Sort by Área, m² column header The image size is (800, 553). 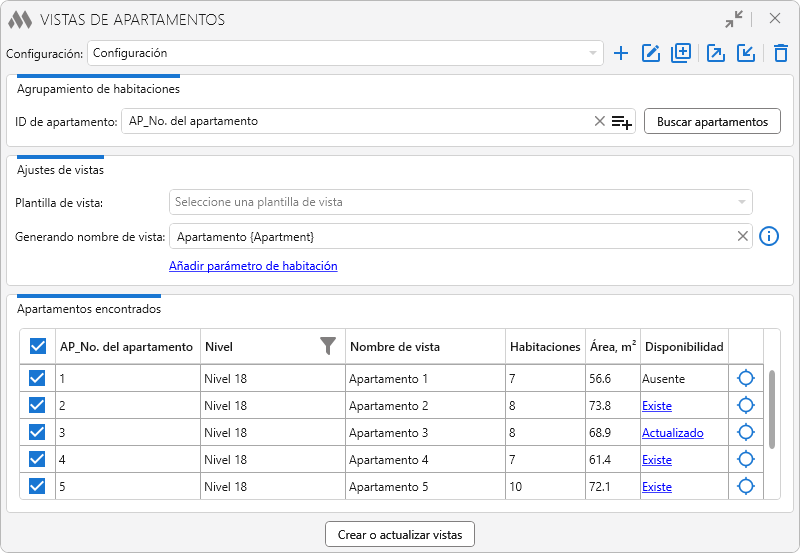[x=613, y=347]
